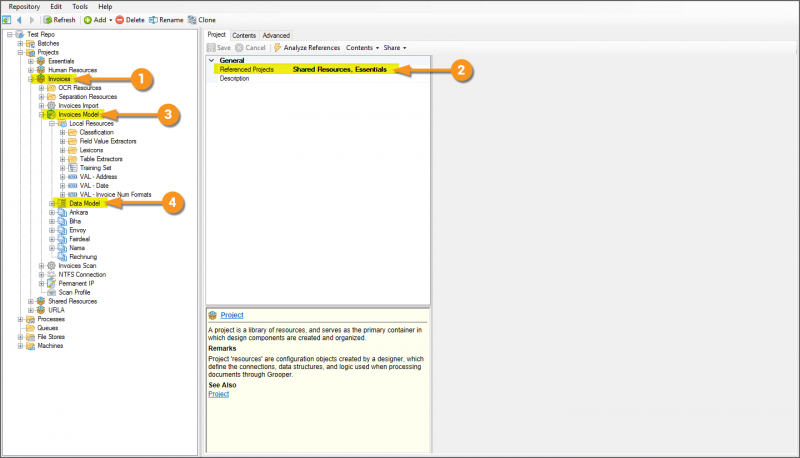Click the Clone toolbar icon

point(192,20)
